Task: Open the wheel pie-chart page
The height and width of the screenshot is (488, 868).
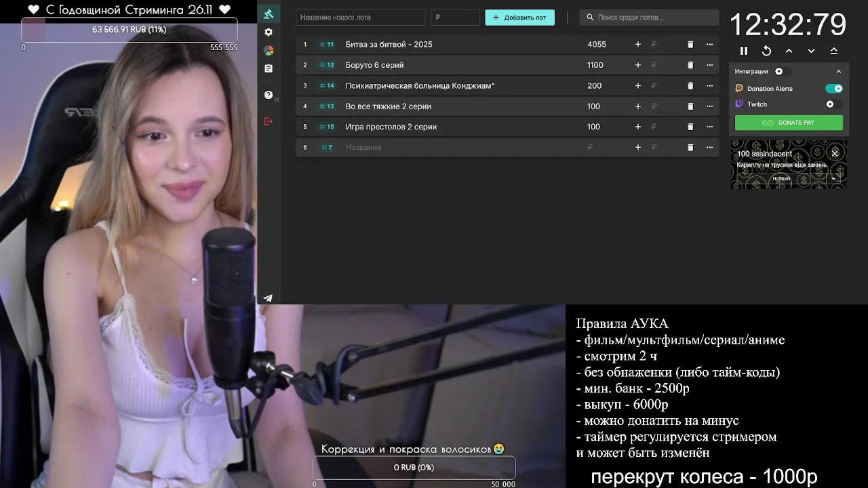Action: tap(269, 50)
